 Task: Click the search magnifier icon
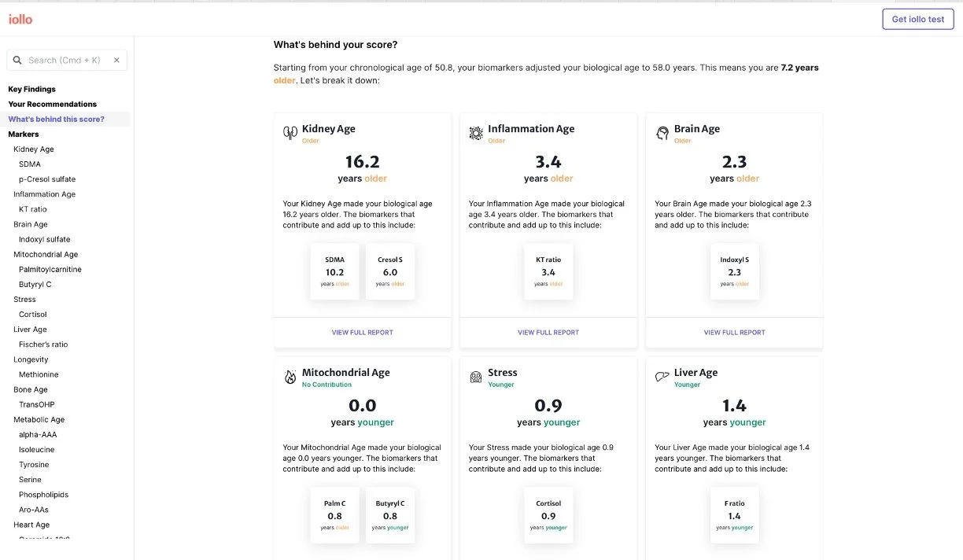point(17,60)
